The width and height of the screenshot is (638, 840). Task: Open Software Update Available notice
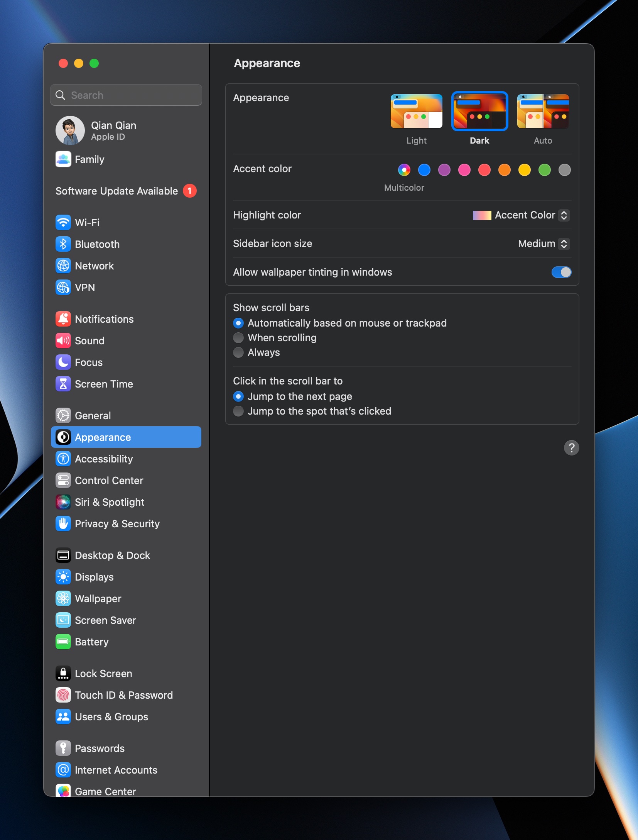pos(117,191)
